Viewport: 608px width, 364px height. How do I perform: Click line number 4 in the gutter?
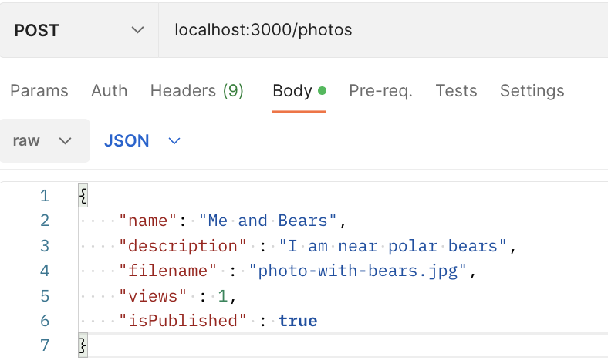[45, 271]
